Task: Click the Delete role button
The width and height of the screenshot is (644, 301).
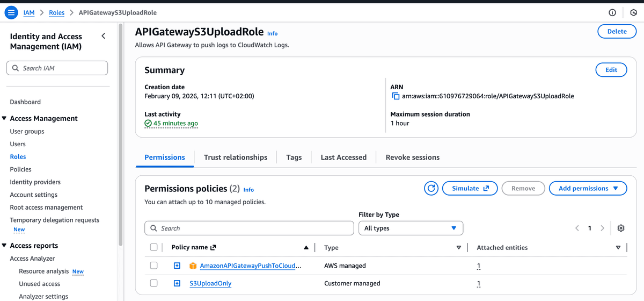Action: (617, 31)
